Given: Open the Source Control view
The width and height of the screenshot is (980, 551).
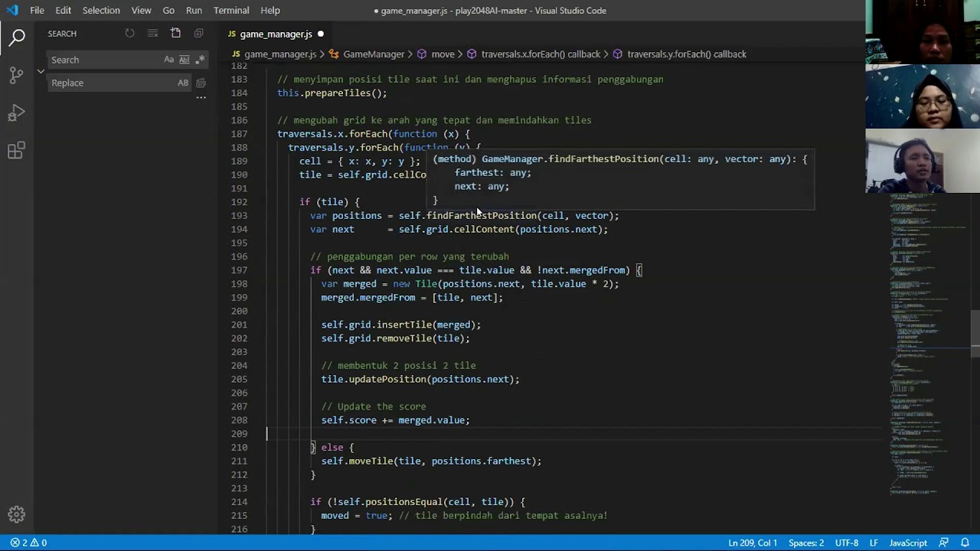Looking at the screenshot, I should 16,75.
